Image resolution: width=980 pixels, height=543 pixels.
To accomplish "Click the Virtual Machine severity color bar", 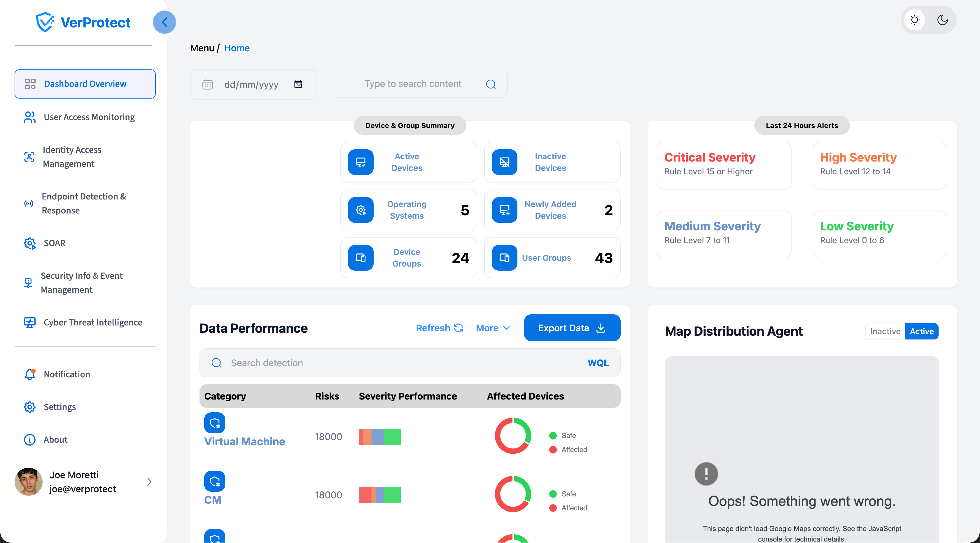I will [380, 437].
